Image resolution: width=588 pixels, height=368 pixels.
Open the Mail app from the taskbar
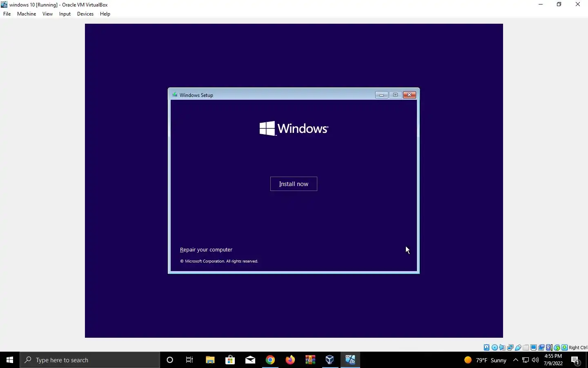pyautogui.click(x=250, y=360)
